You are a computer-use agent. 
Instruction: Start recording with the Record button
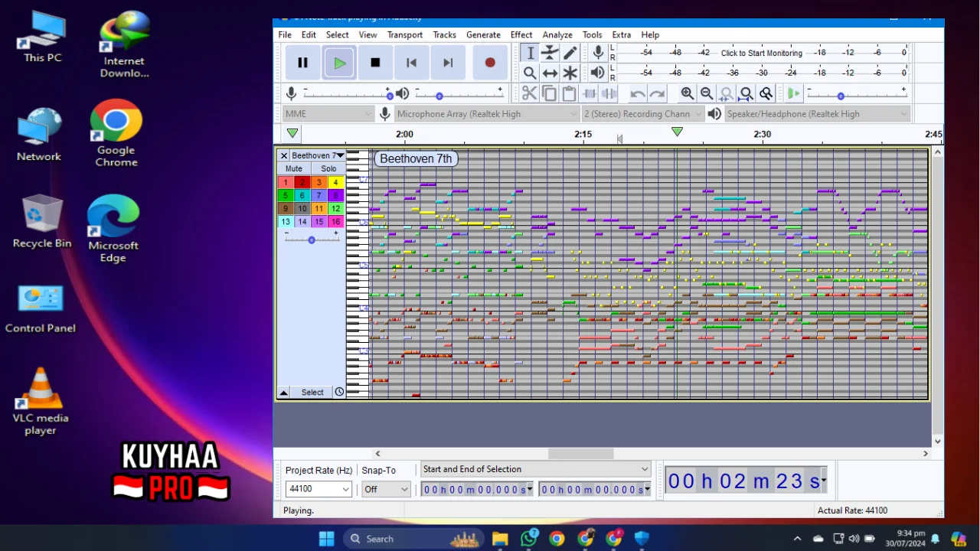[x=490, y=63]
